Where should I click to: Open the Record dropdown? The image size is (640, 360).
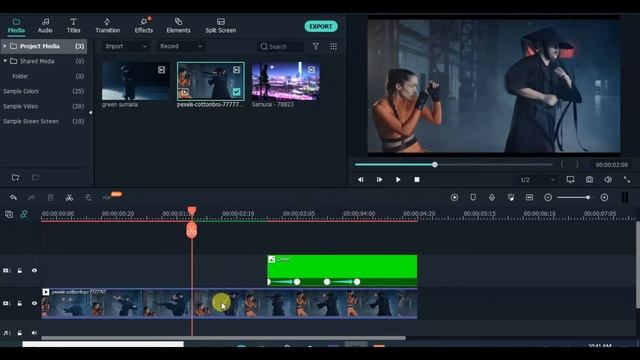pyautogui.click(x=181, y=47)
